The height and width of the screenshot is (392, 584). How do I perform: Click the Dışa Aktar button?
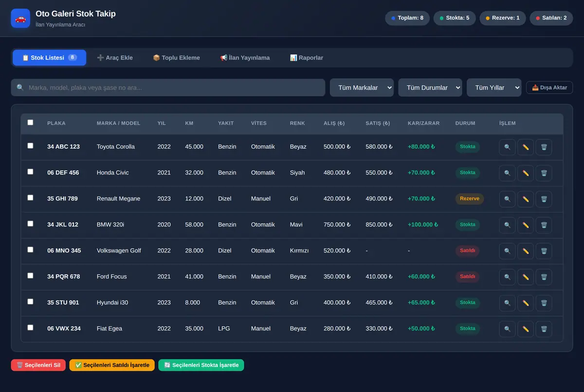(x=549, y=88)
